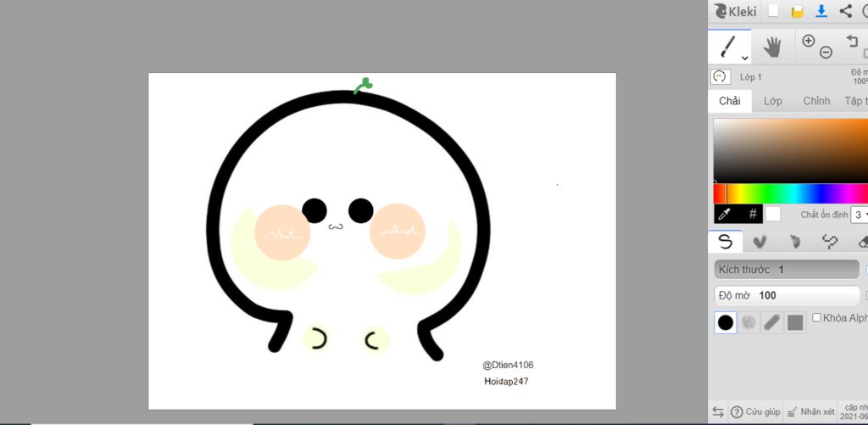Select the pen brush type
This screenshot has width=868, height=425.
725,241
